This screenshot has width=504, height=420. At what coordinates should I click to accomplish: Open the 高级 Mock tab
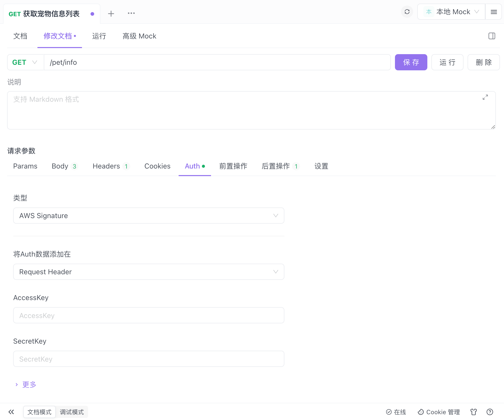pyautogui.click(x=139, y=36)
